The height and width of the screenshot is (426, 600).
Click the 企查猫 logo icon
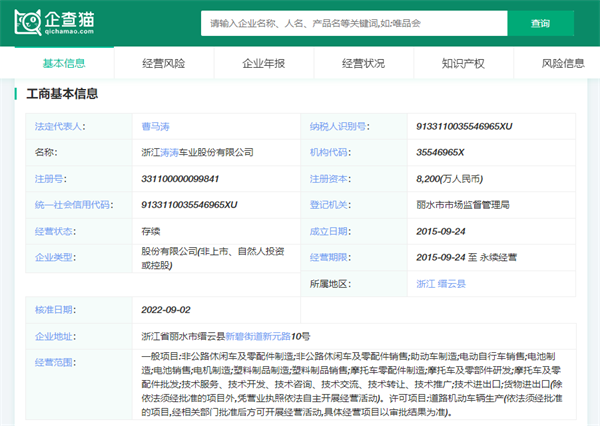[x=28, y=23]
